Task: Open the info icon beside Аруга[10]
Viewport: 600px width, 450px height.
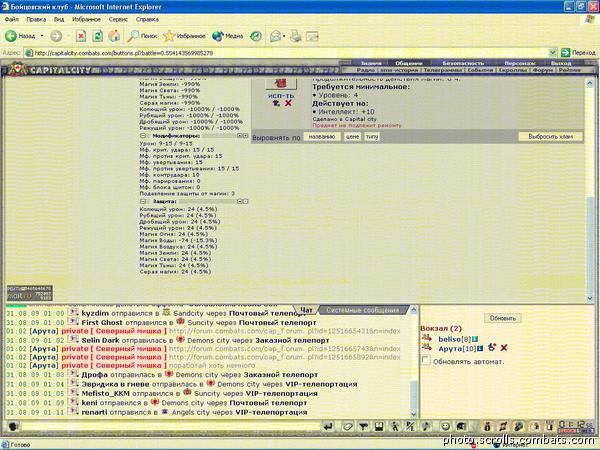Action: [x=480, y=348]
